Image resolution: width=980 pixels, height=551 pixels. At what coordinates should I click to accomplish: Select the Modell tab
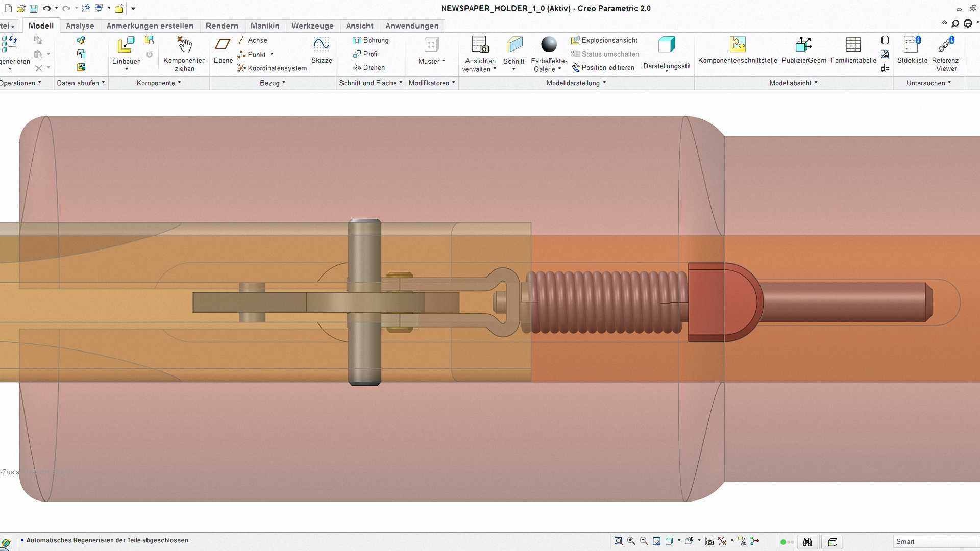(41, 26)
